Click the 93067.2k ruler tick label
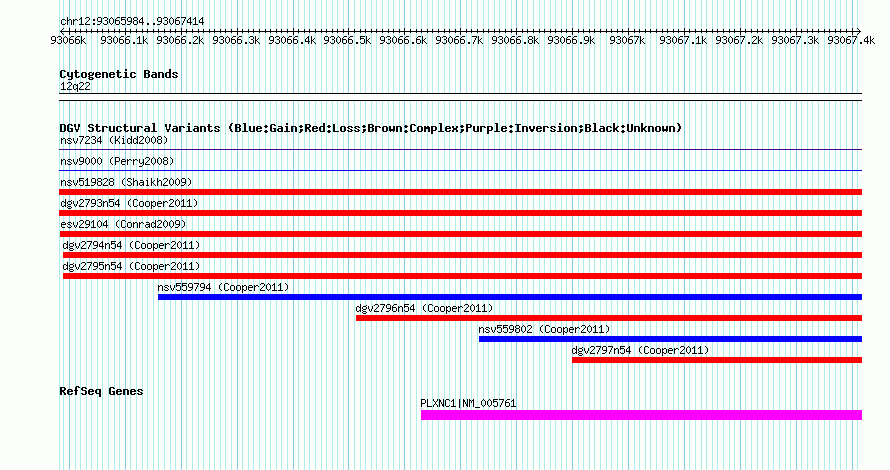890x470 pixels. click(739, 40)
